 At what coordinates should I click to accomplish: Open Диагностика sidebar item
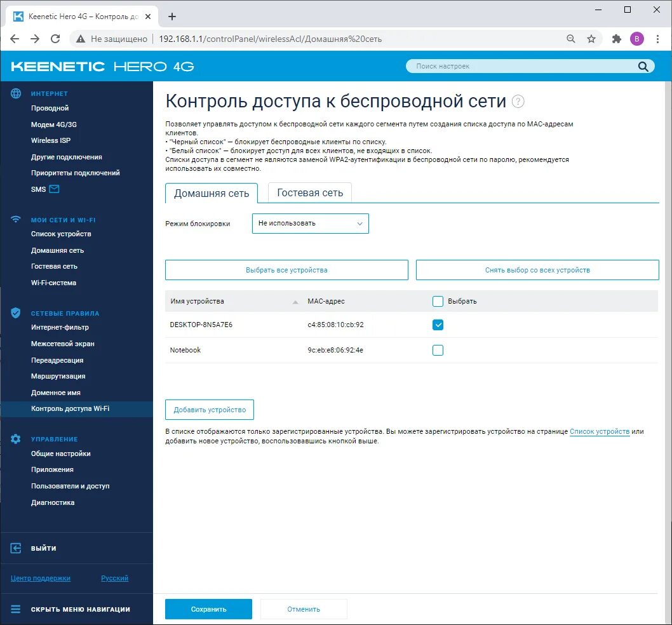tap(52, 502)
